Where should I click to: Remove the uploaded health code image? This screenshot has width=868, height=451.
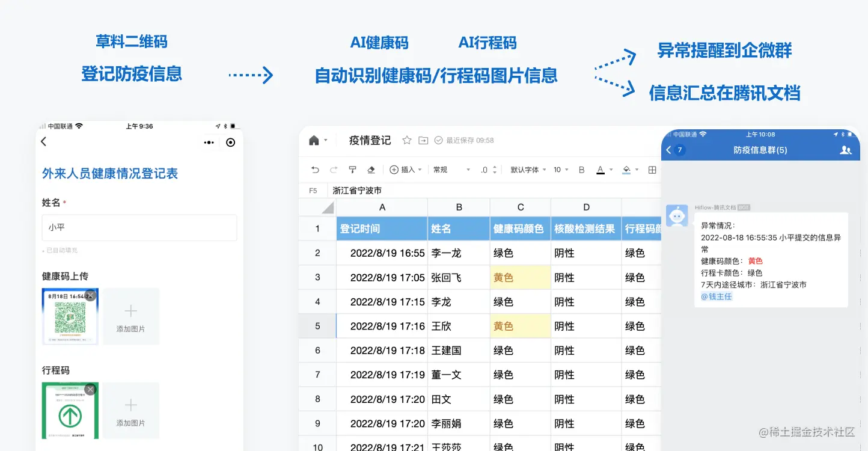(x=90, y=295)
